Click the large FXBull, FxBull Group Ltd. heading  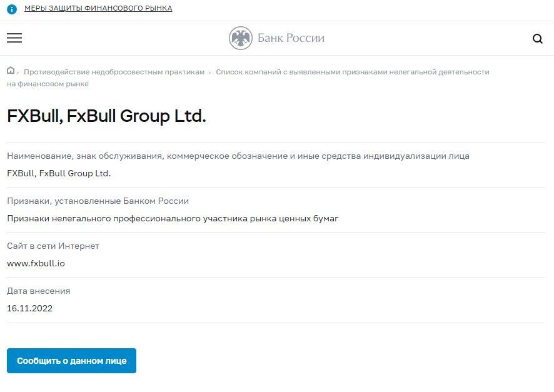point(106,116)
